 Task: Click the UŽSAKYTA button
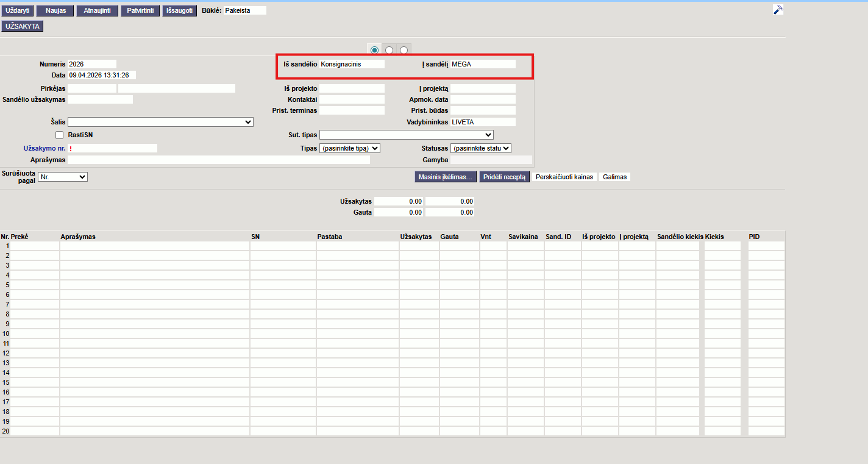[x=23, y=26]
